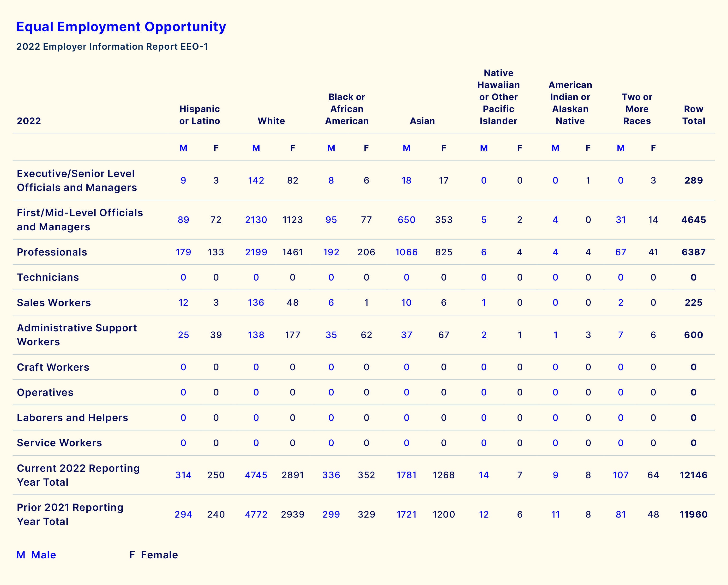Select the Black or African American header

(346, 109)
